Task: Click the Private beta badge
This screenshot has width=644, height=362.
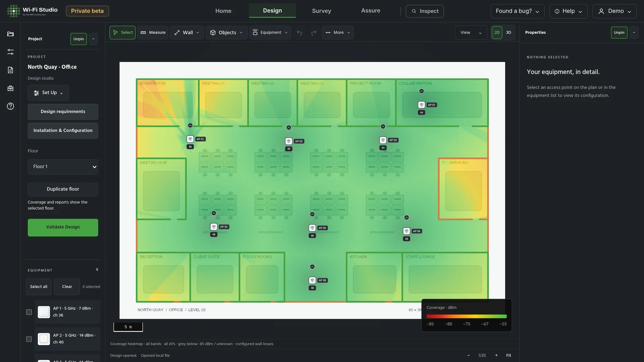Action: [x=87, y=11]
